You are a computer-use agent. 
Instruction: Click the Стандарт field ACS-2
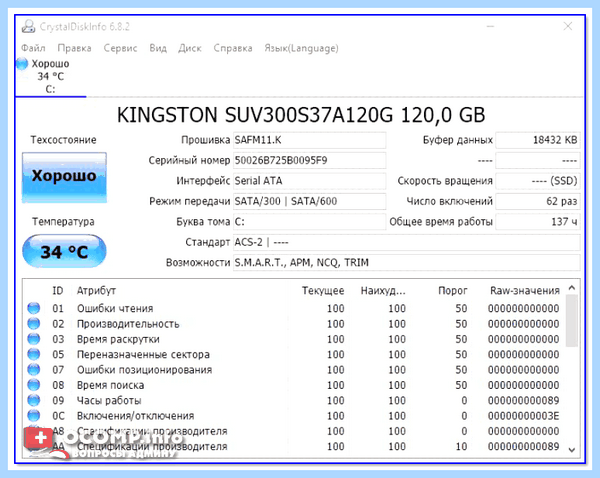coord(407,242)
